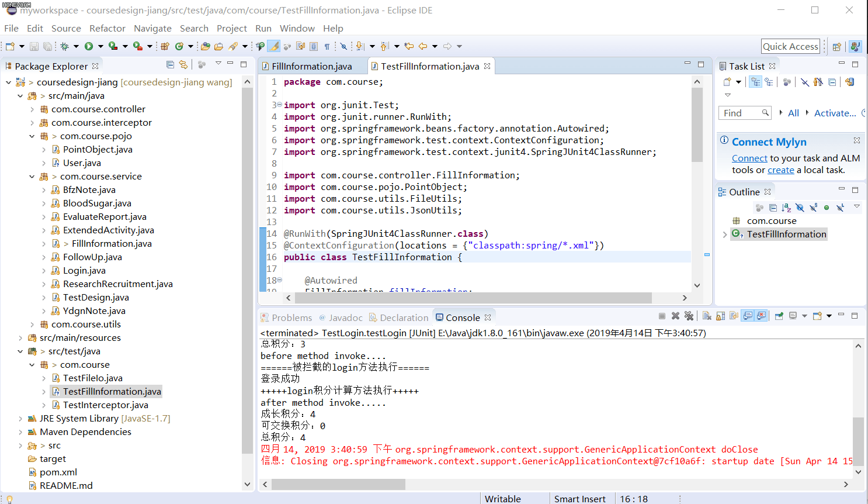
Task: Click the console horizontal scrollbar
Action: tap(338, 485)
